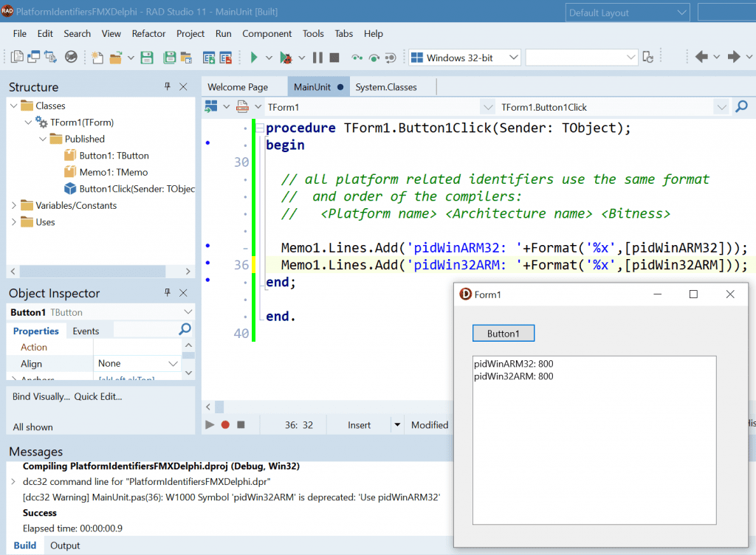Open the Tools menu
756x555 pixels.
coord(313,34)
